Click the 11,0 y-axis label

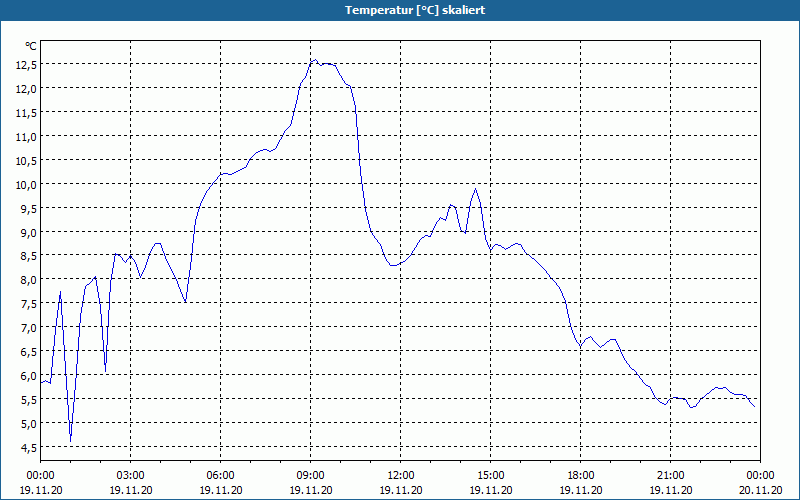(27, 137)
